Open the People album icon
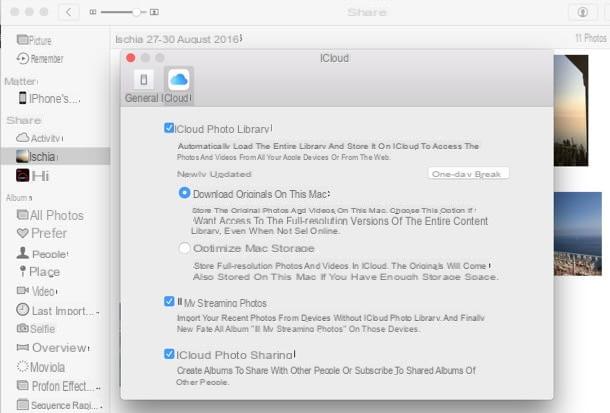The height and width of the screenshot is (413, 610). [23, 253]
